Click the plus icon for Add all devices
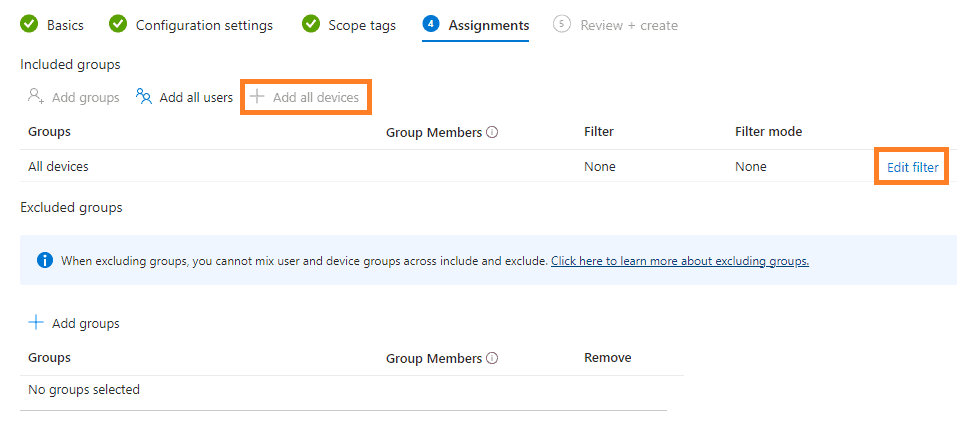Image resolution: width=957 pixels, height=427 pixels. [257, 97]
